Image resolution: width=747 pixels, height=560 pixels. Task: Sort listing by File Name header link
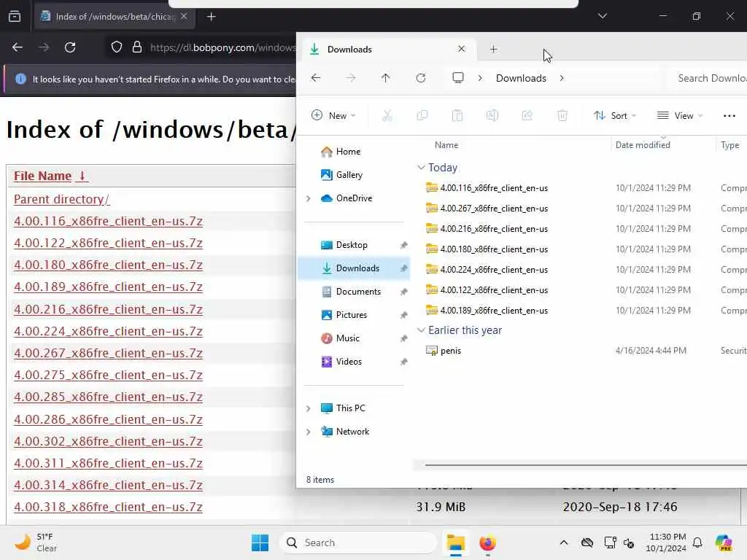[50, 176]
